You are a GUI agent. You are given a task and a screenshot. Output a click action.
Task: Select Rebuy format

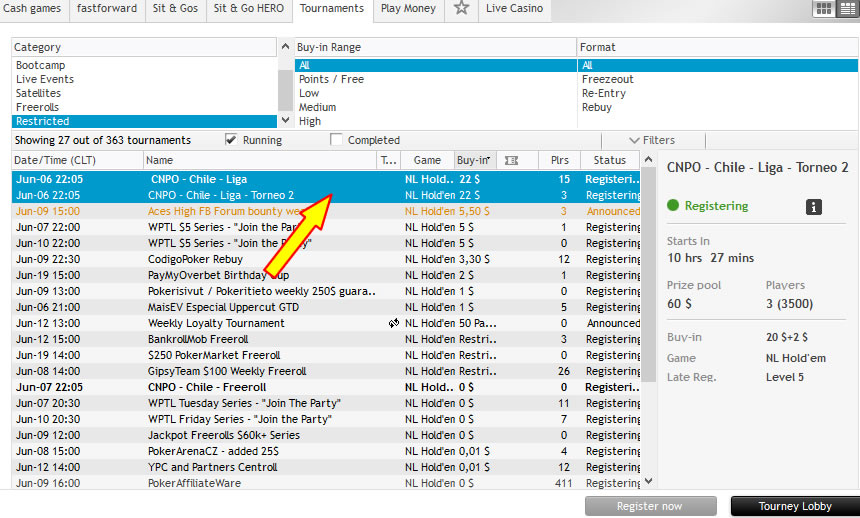coord(717,108)
